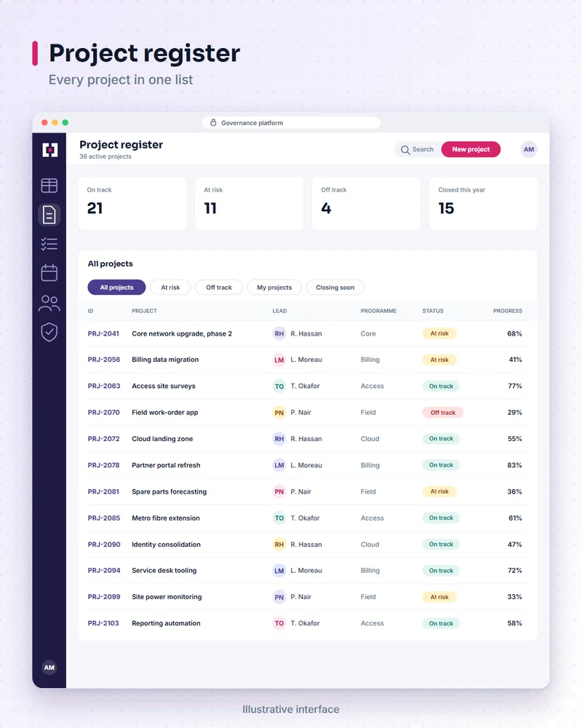This screenshot has width=582, height=728.
Task: Click RH avatar on the PRJ-2041 row
Action: (279, 333)
